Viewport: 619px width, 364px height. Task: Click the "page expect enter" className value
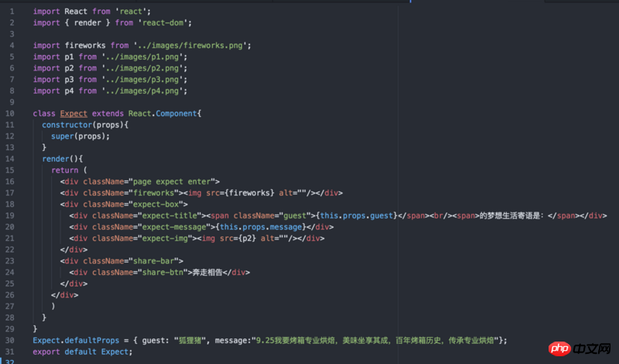tap(172, 182)
